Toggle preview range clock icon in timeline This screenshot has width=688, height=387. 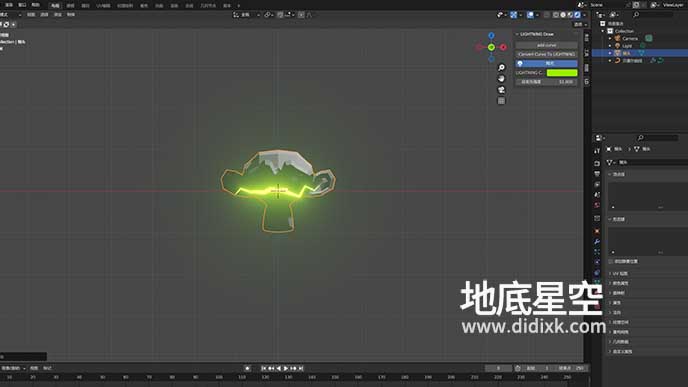pos(518,369)
